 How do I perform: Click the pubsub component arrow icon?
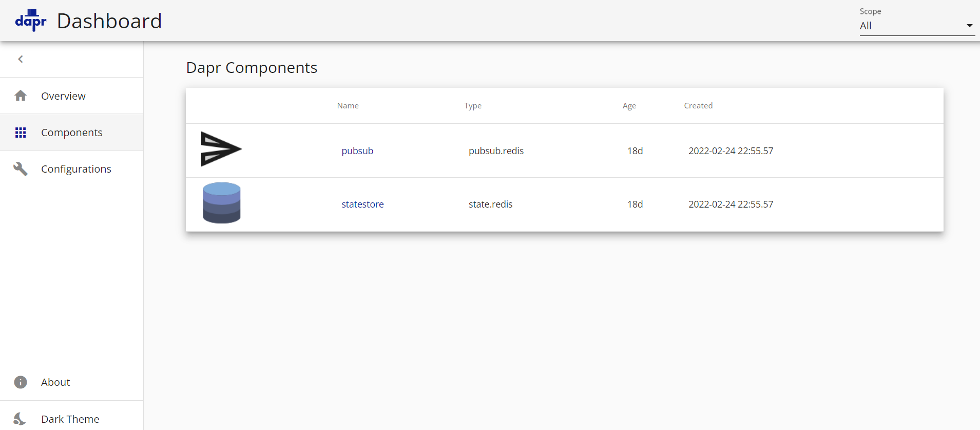(x=221, y=149)
